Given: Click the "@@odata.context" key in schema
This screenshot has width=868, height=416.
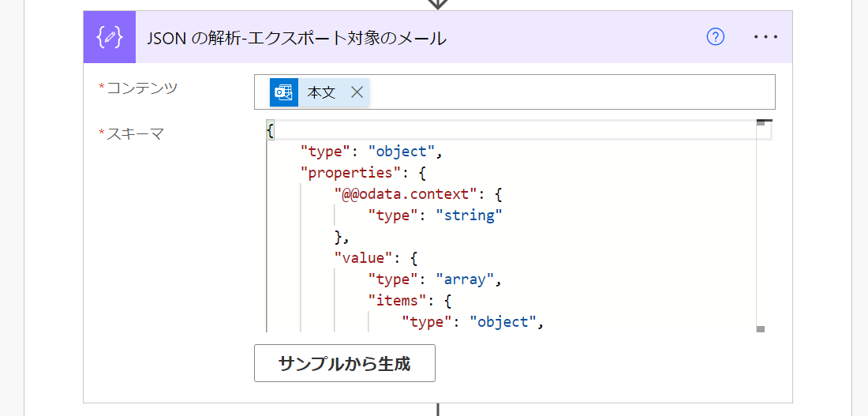Looking at the screenshot, I should click(406, 194).
